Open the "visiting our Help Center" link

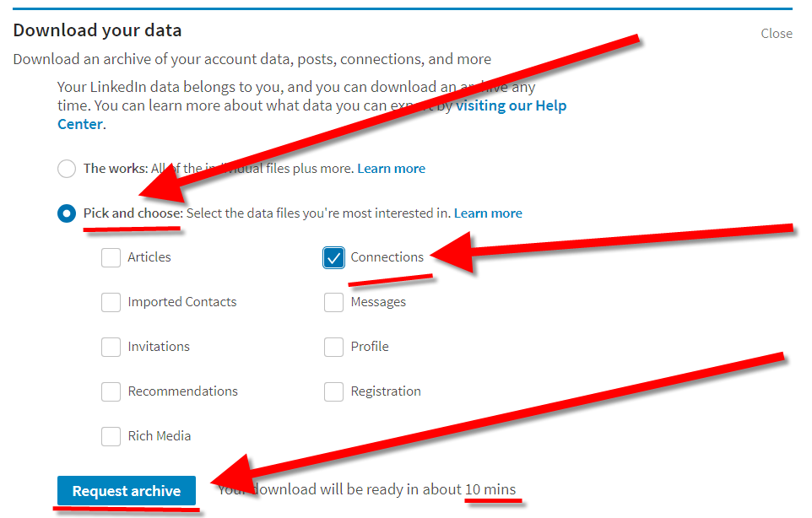pos(511,105)
